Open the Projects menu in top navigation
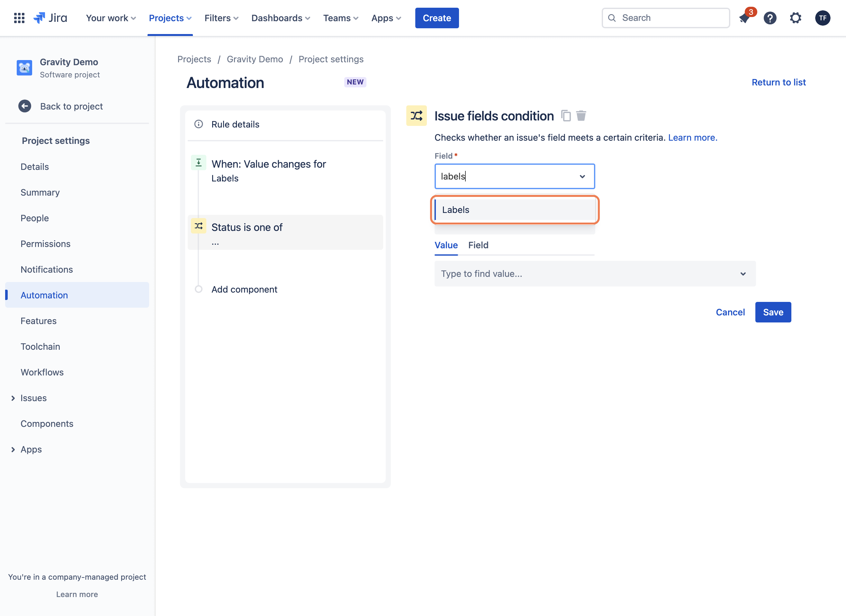 tap(170, 18)
